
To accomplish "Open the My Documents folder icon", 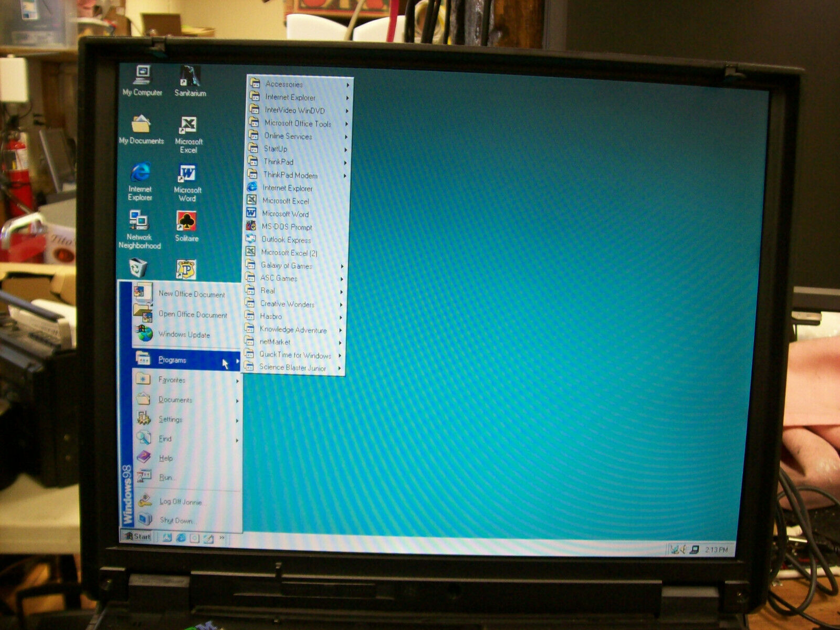I will click(141, 130).
